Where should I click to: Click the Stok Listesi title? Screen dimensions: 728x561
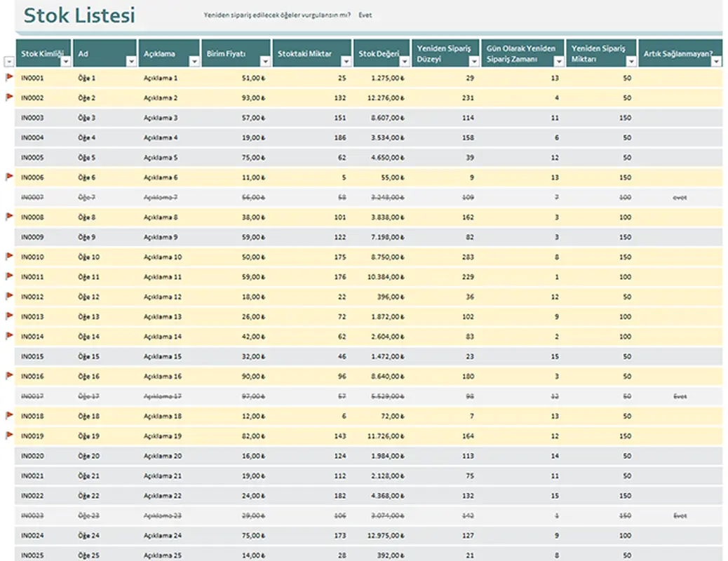(79, 15)
